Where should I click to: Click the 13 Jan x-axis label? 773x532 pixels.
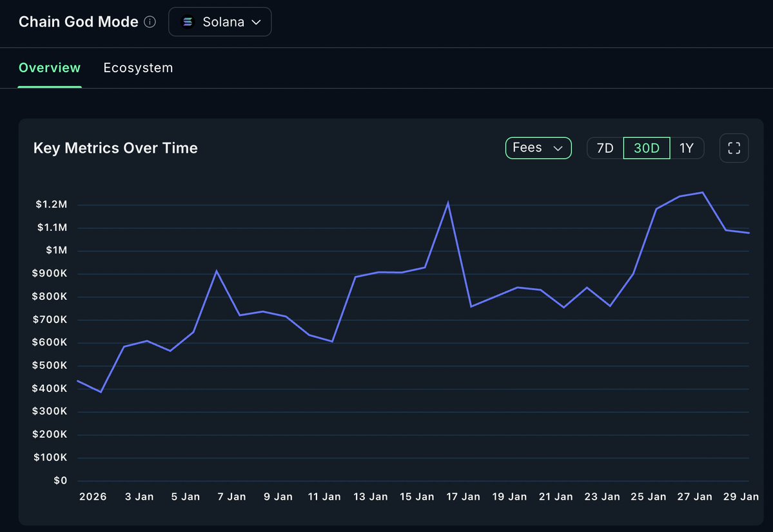coord(370,497)
